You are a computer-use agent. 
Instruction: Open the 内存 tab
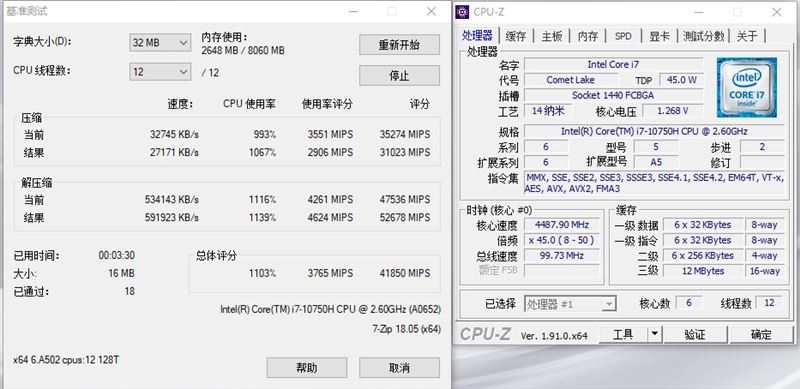[x=588, y=36]
